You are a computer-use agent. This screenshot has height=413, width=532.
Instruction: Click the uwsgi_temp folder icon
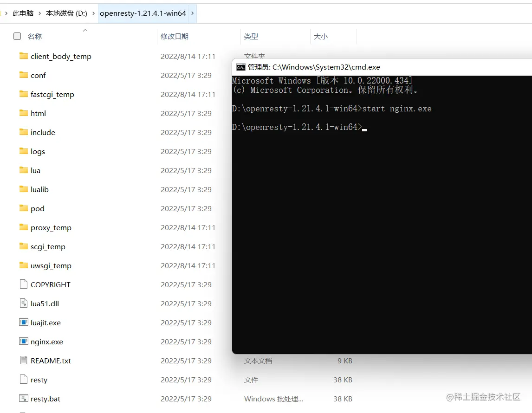23,265
